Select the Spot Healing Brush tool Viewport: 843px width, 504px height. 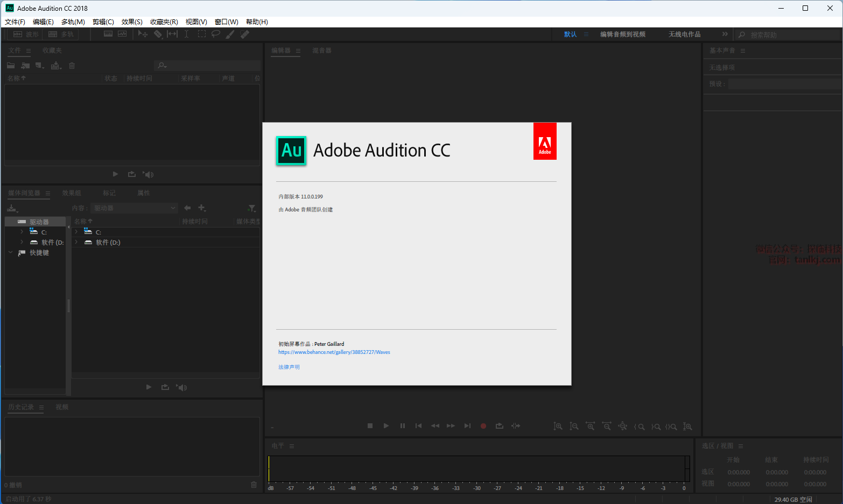tap(245, 34)
